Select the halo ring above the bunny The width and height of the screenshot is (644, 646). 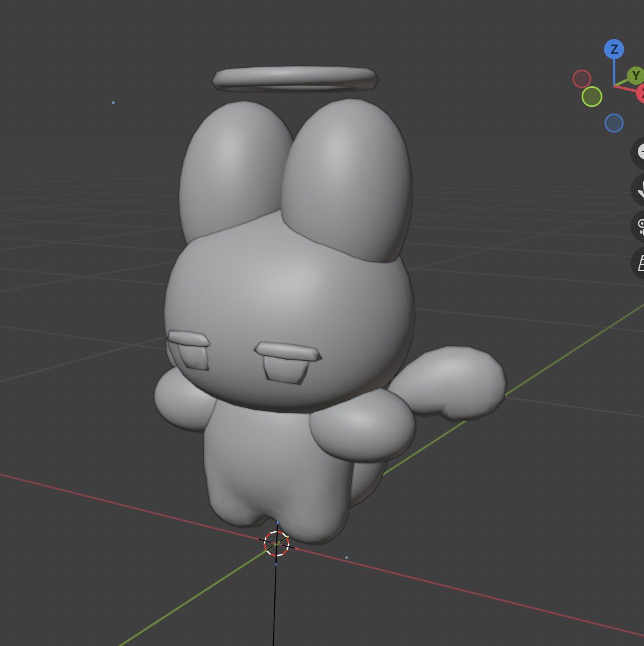295,78
